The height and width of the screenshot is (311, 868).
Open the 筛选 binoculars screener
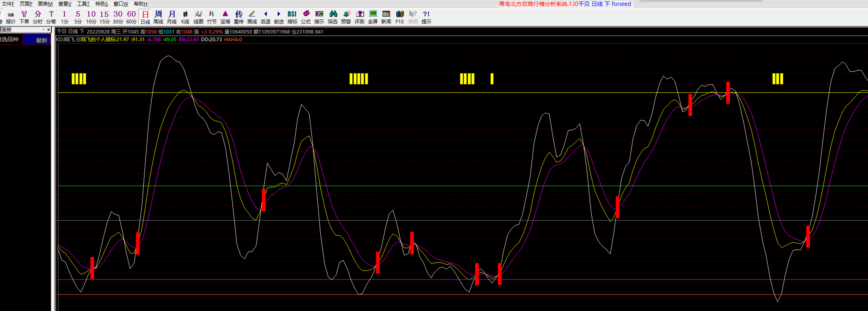[333, 18]
